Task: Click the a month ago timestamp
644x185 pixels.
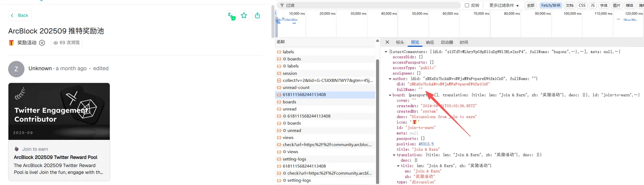Action: click(x=71, y=69)
